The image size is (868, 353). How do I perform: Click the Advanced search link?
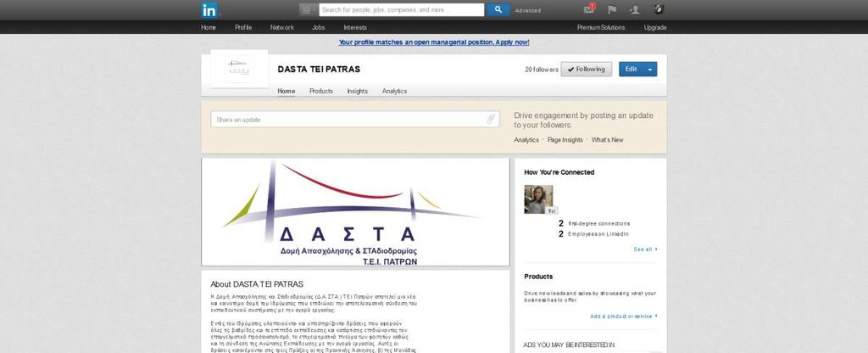click(x=527, y=10)
